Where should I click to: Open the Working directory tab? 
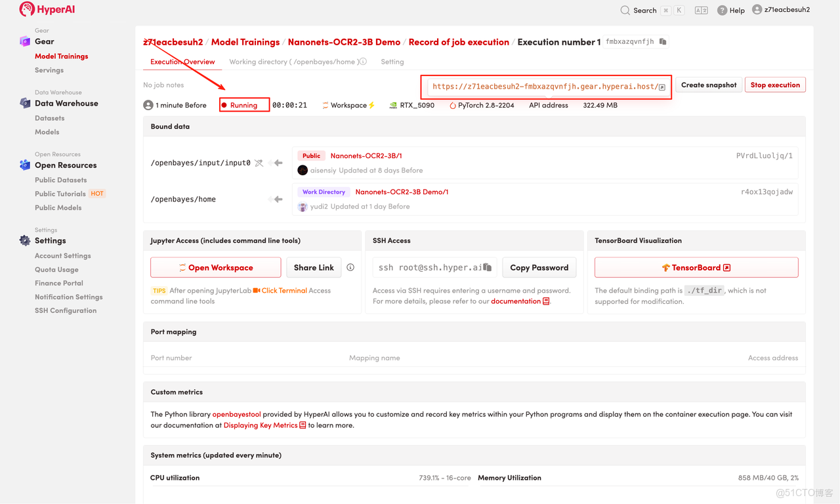[x=293, y=62]
